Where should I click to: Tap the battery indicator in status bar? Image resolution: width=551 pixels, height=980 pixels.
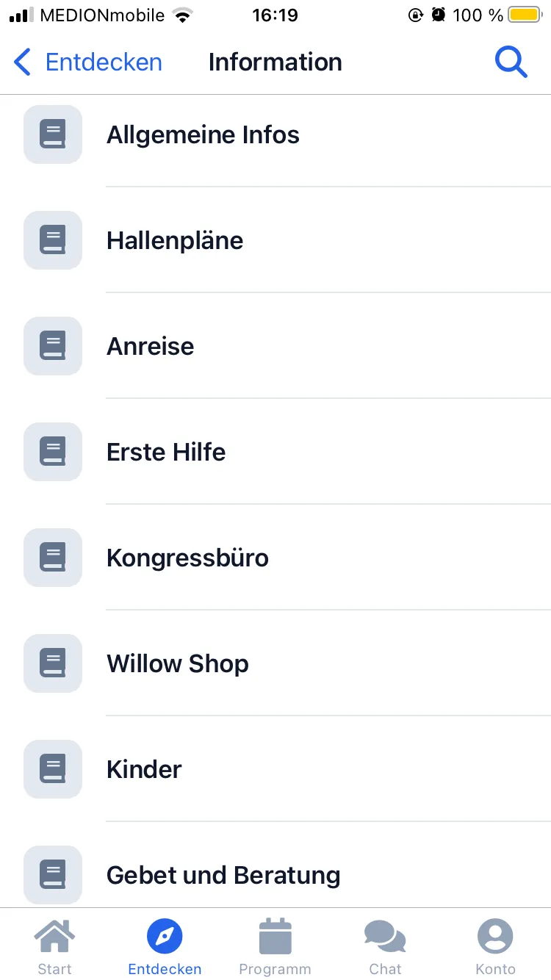(x=525, y=15)
